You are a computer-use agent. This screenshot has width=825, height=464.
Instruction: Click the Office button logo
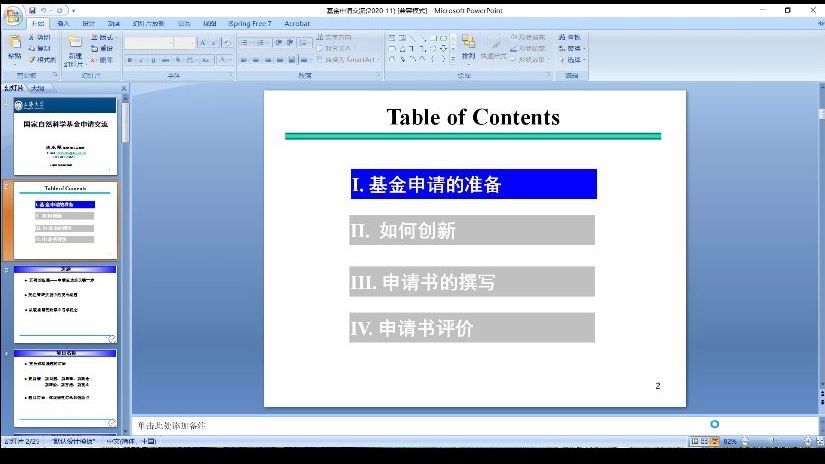click(x=13, y=14)
